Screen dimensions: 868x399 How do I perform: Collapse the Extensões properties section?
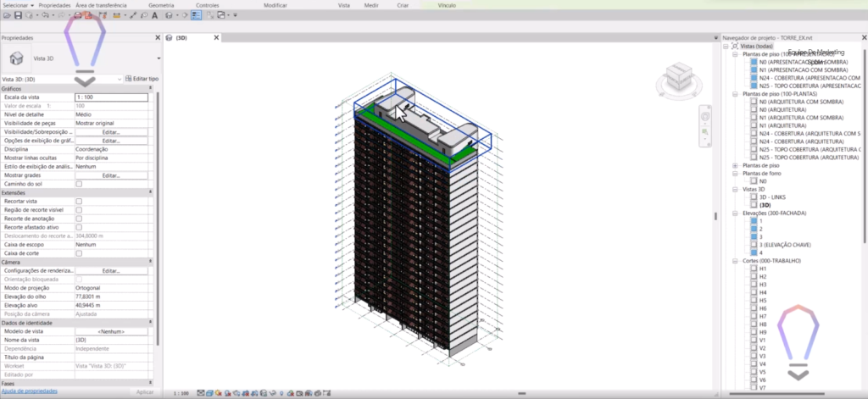tap(151, 192)
